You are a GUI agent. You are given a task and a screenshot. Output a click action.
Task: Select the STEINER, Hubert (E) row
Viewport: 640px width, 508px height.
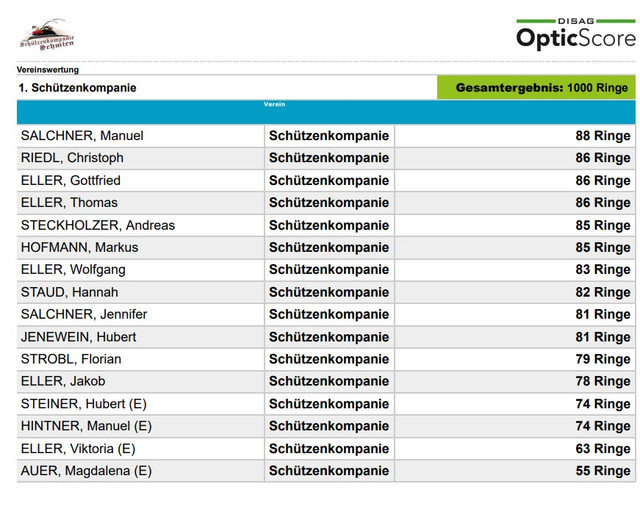[x=326, y=404]
